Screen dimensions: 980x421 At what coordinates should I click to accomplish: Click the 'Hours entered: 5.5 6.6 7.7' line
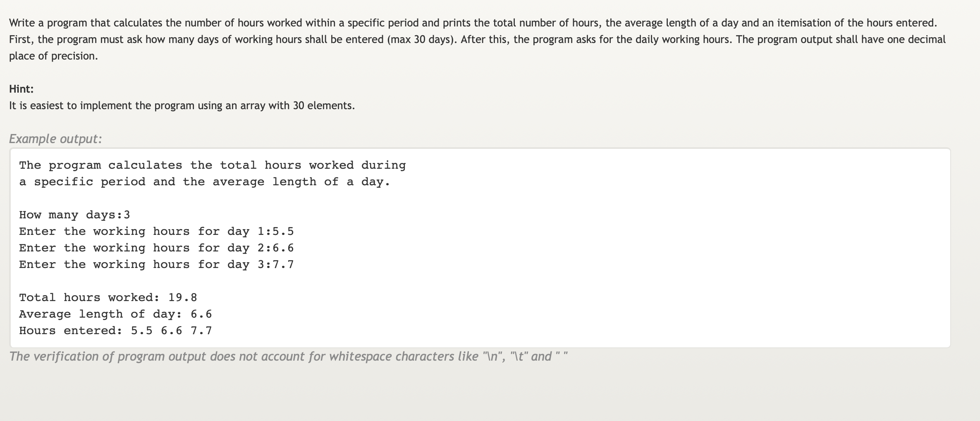pyautogui.click(x=115, y=331)
